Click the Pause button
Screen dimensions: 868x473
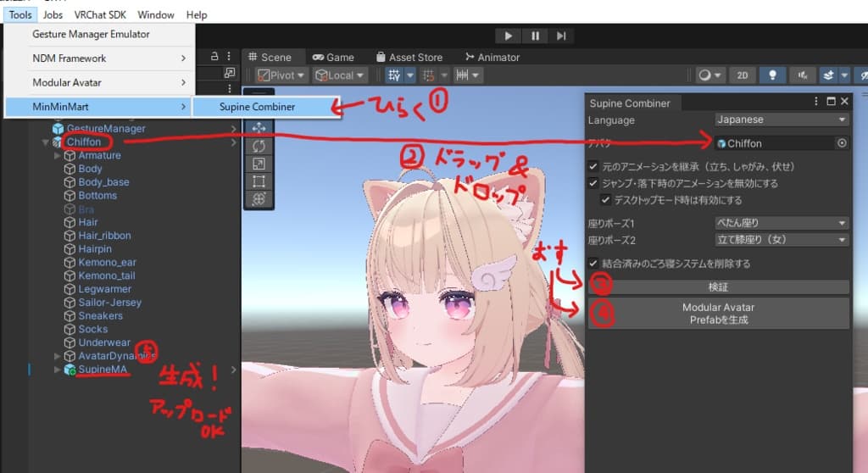[536, 36]
